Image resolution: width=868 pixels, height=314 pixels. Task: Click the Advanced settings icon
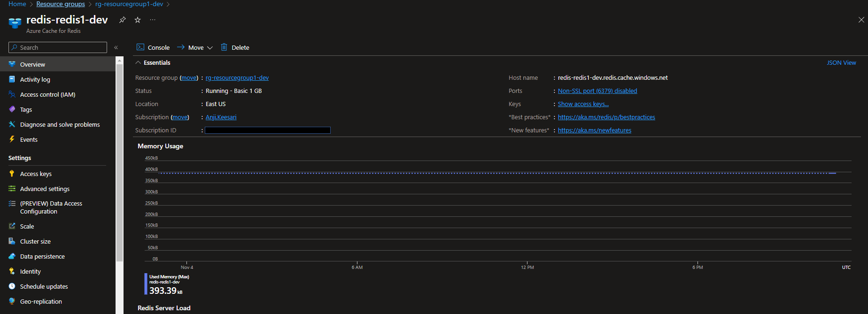pos(12,189)
